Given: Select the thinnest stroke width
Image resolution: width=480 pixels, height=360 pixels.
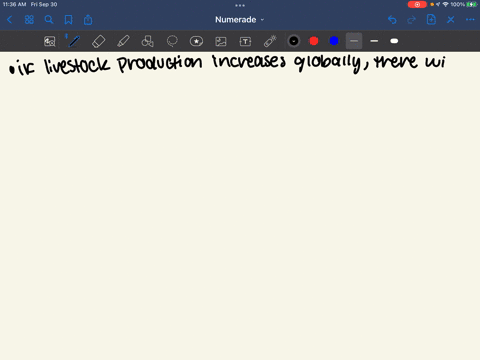Looking at the screenshot, I should coord(354,41).
